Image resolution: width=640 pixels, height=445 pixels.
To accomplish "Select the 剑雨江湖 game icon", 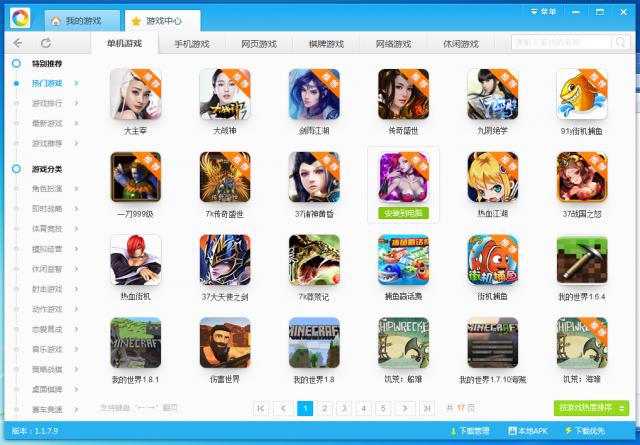I will 314,94.
